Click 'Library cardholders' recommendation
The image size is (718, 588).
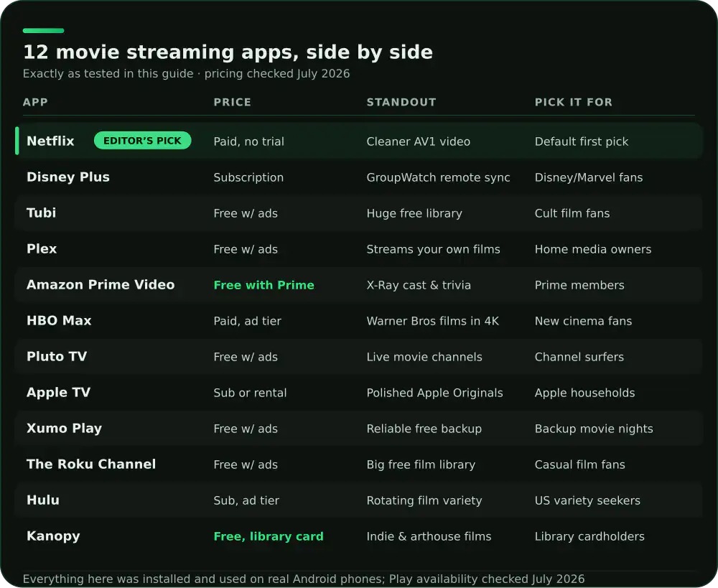[589, 536]
